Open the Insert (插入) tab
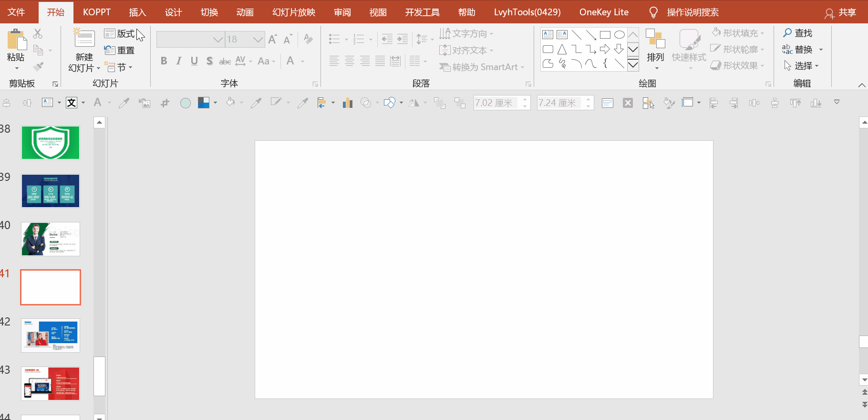The height and width of the screenshot is (420, 868). click(137, 12)
